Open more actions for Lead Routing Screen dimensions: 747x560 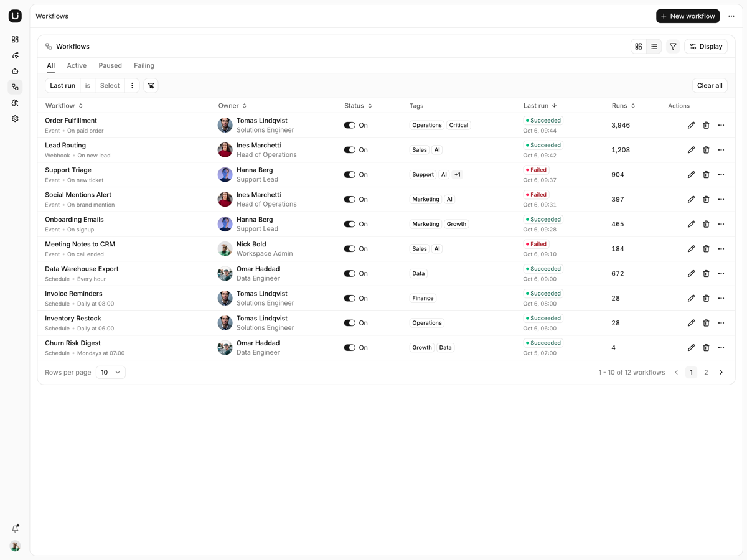721,150
